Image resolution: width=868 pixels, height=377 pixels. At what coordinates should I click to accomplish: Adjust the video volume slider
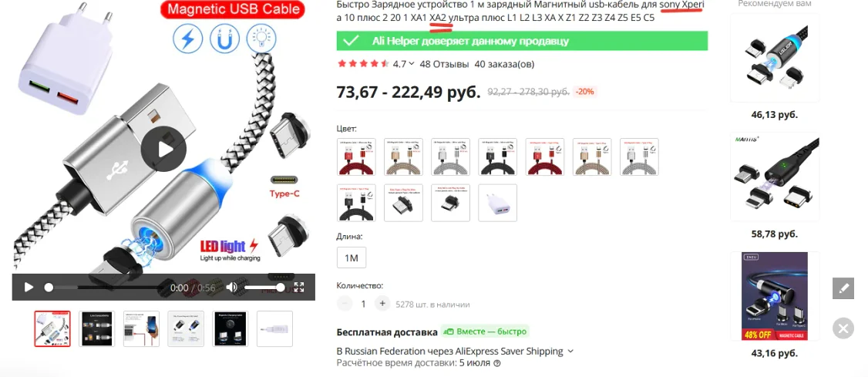[264, 288]
